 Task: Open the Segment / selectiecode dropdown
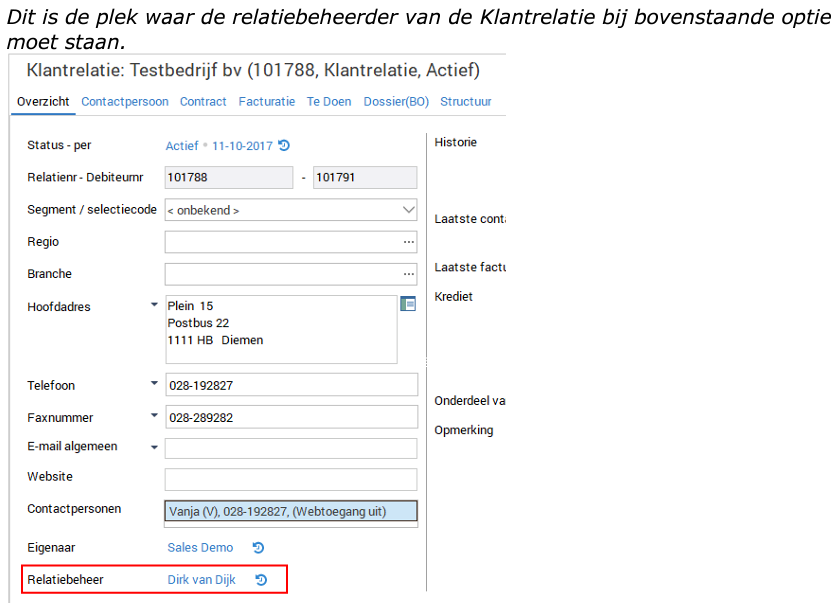409,209
